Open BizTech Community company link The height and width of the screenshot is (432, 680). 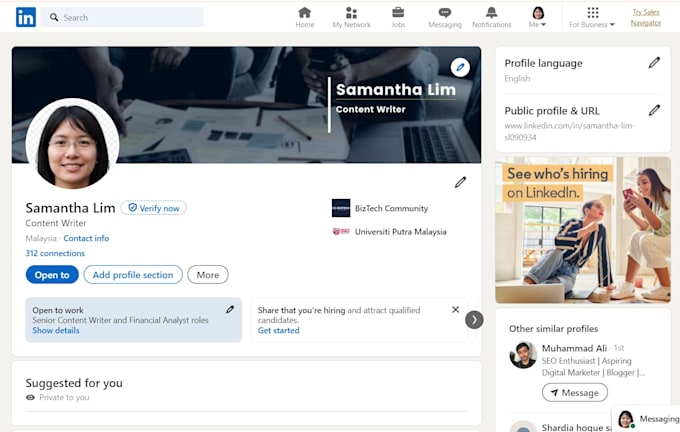(391, 209)
